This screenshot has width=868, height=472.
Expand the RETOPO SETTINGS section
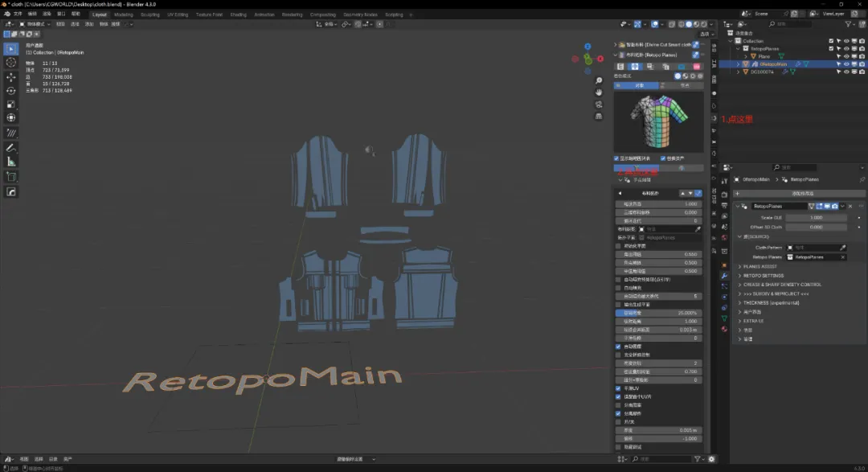pos(762,275)
